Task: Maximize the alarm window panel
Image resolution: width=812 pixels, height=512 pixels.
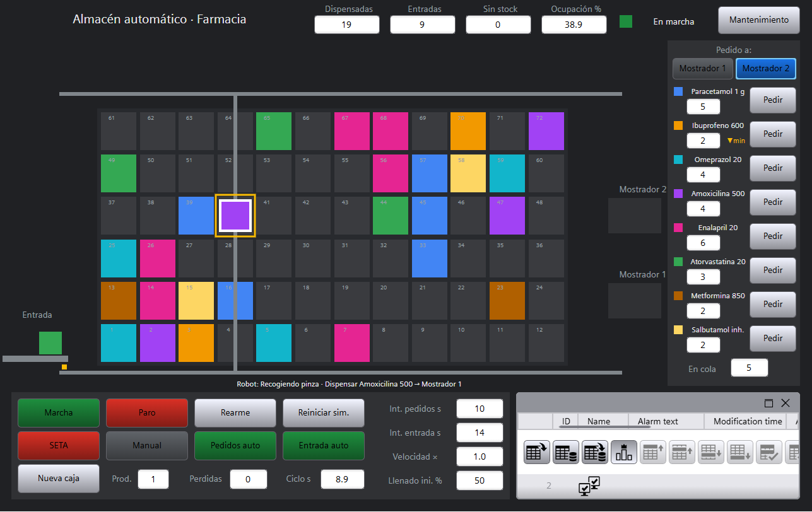Action: [x=768, y=403]
